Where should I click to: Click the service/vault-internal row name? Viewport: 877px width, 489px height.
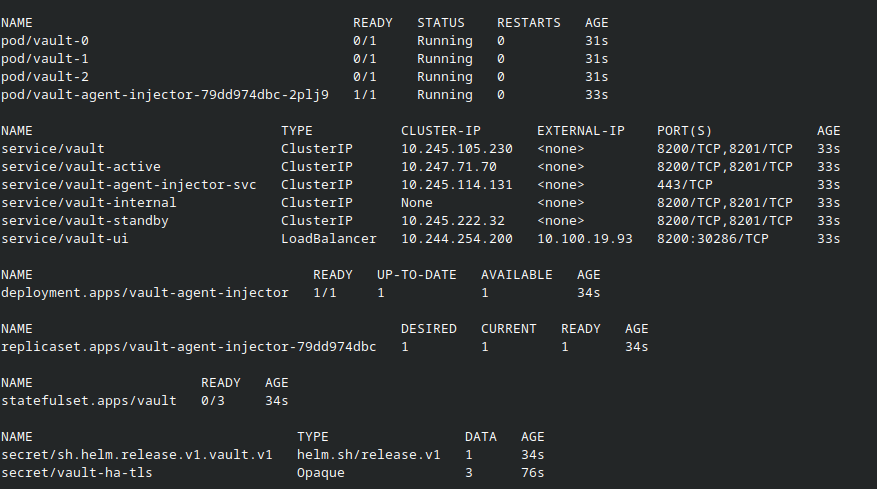pyautogui.click(x=89, y=203)
